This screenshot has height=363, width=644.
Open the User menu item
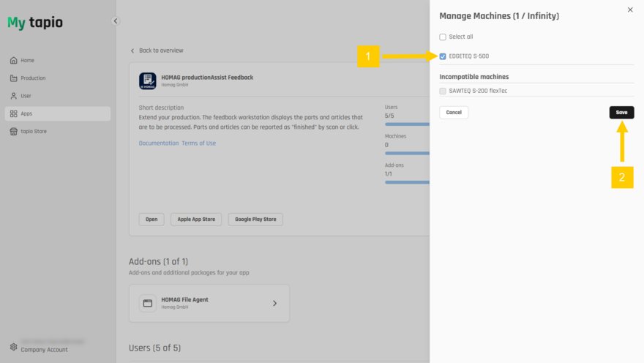pyautogui.click(x=58, y=96)
